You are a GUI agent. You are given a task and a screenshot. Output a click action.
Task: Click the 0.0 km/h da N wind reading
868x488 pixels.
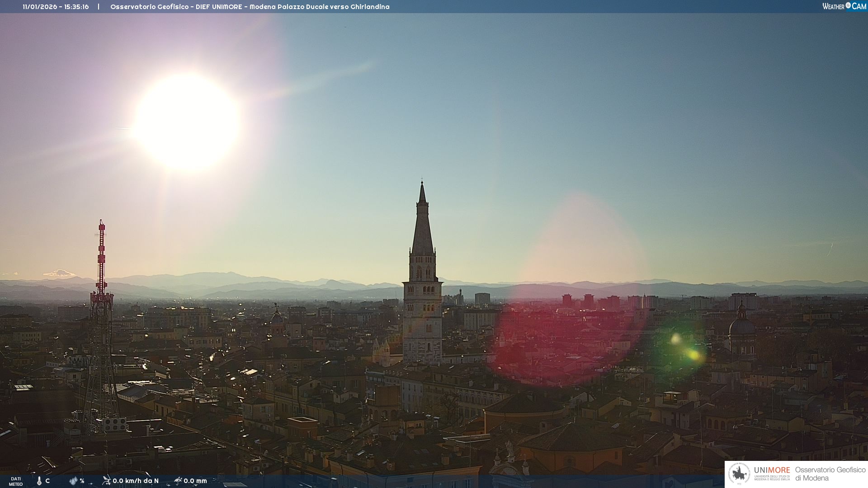click(x=136, y=481)
